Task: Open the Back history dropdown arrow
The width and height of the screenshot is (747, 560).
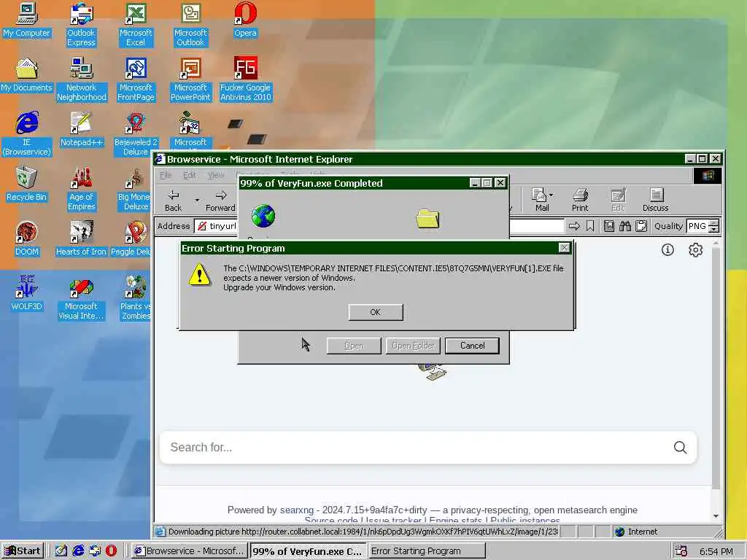Action: pyautogui.click(x=197, y=201)
